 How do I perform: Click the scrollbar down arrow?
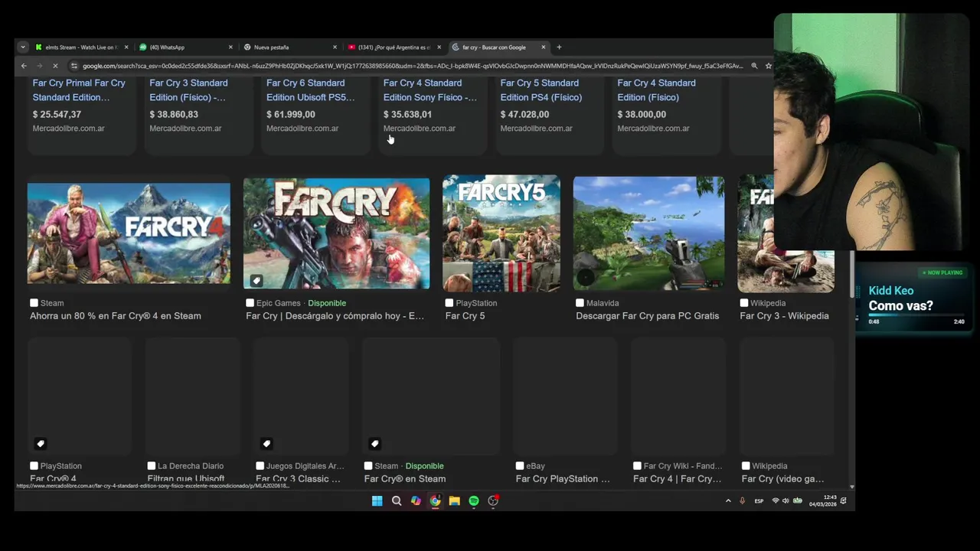tap(852, 487)
